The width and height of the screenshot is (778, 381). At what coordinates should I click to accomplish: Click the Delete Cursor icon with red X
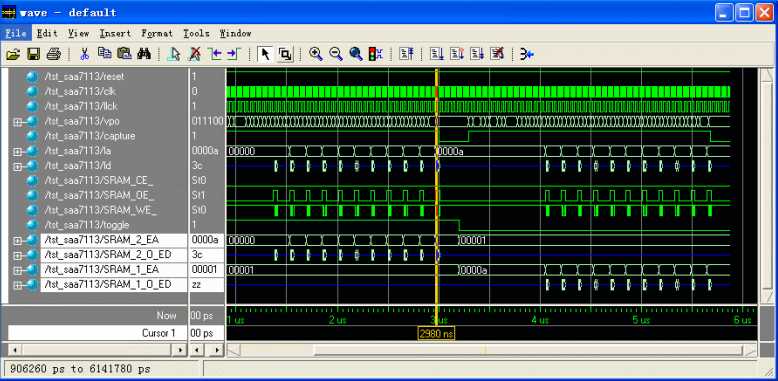[195, 54]
